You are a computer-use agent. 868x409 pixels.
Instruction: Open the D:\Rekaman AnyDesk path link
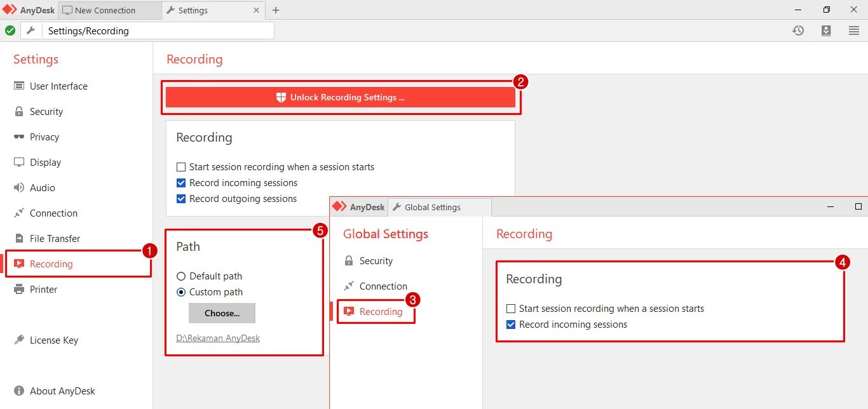(x=218, y=338)
